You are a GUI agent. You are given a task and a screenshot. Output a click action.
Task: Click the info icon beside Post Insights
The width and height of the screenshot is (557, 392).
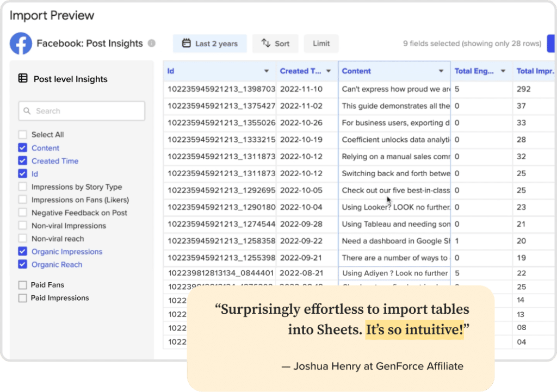[152, 43]
